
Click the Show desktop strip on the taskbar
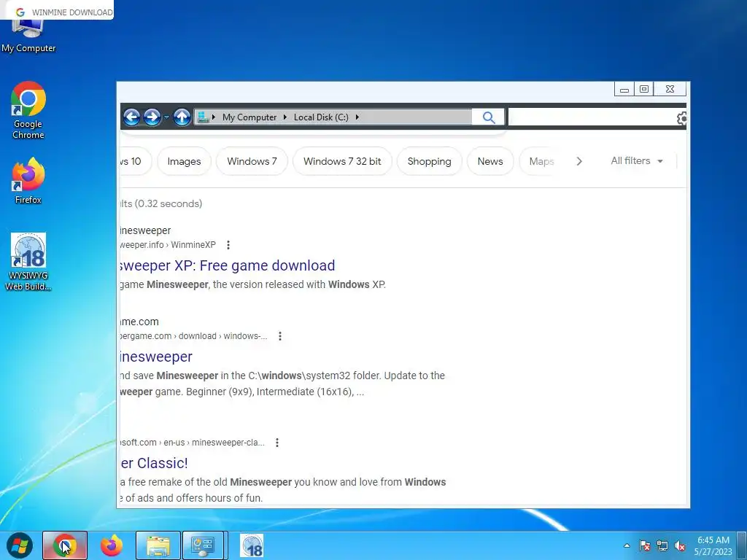pos(742,545)
